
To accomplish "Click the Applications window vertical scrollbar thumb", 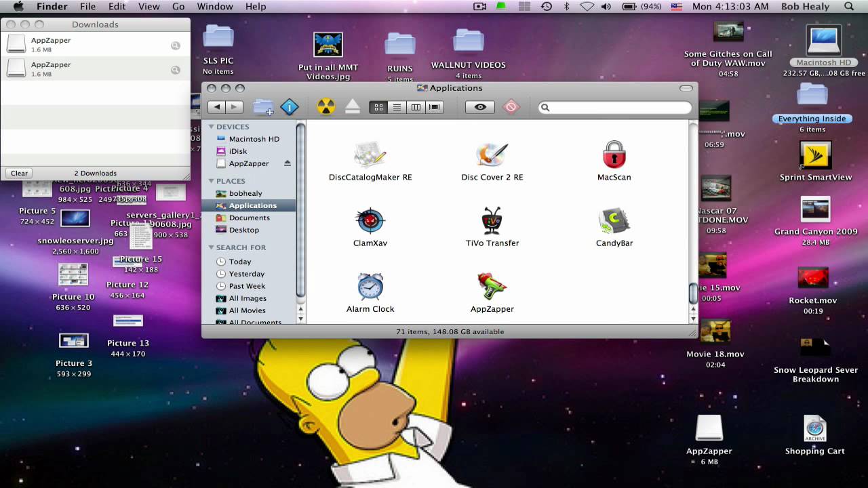I will [x=693, y=293].
